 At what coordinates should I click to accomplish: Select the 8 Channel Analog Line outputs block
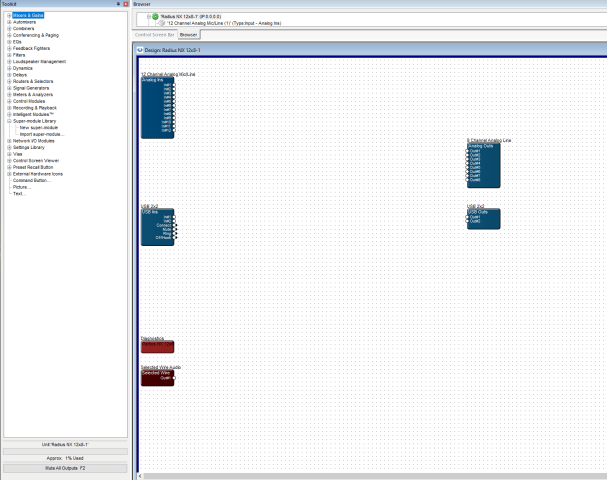(483, 165)
